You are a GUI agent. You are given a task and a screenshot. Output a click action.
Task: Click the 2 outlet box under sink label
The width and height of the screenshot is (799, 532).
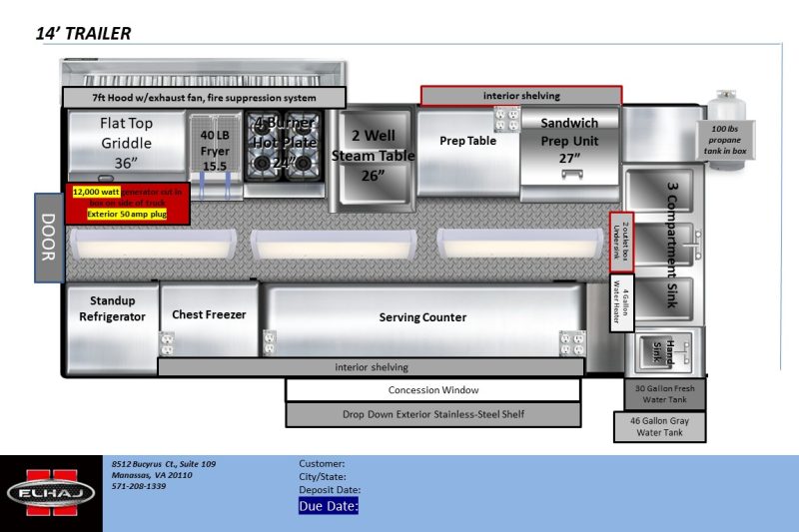pos(621,243)
